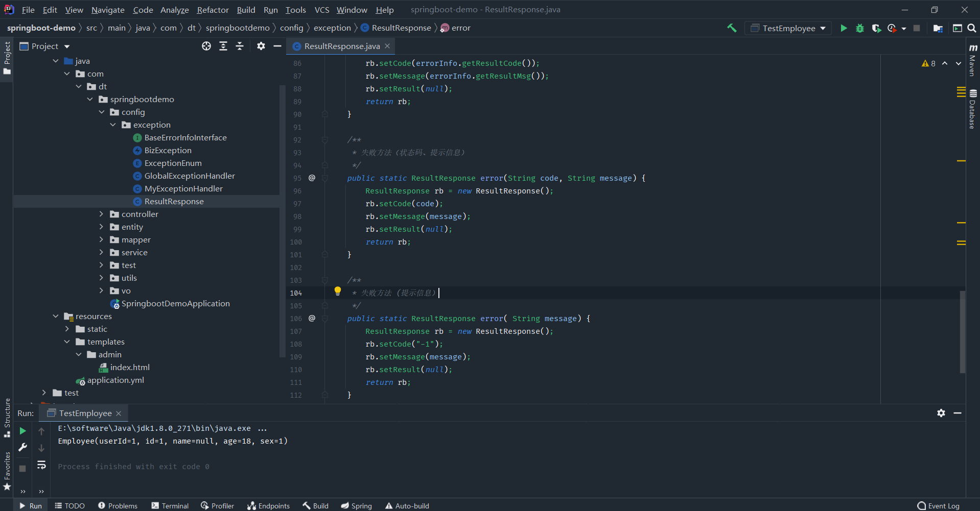Open the VCS menu

click(x=321, y=10)
